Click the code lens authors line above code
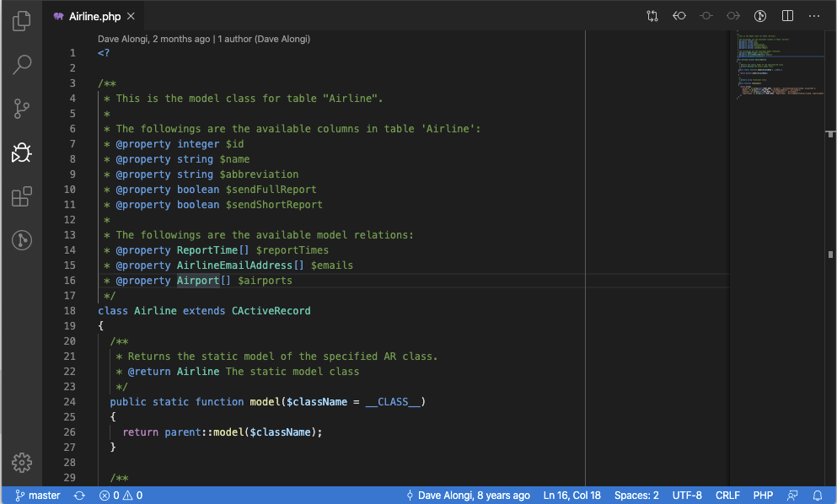 [204, 39]
